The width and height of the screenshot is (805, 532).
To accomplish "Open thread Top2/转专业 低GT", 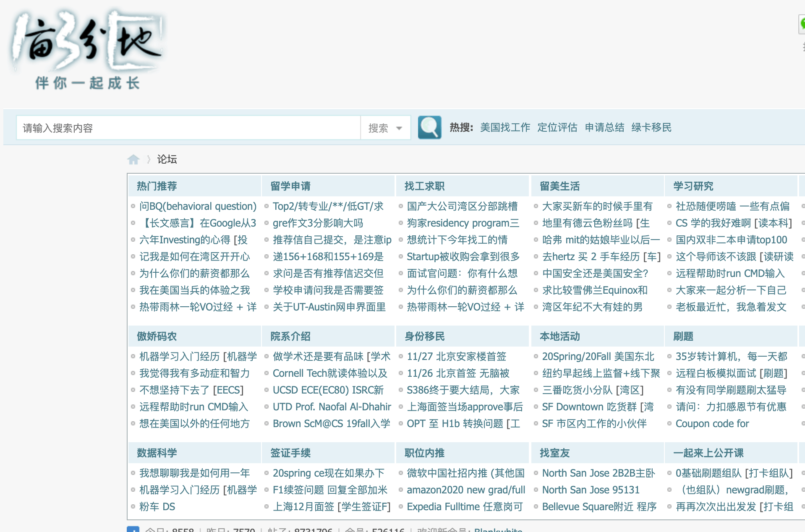I will tap(328, 206).
